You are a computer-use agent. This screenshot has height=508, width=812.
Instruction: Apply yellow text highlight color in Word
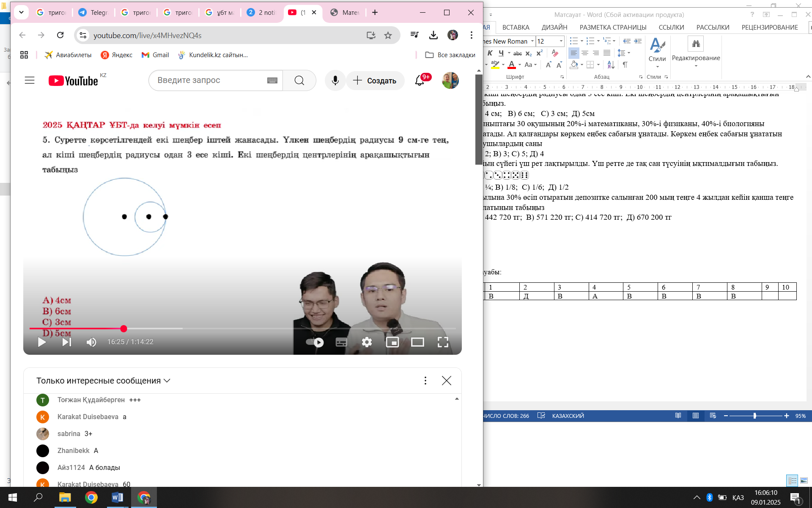tap(495, 65)
